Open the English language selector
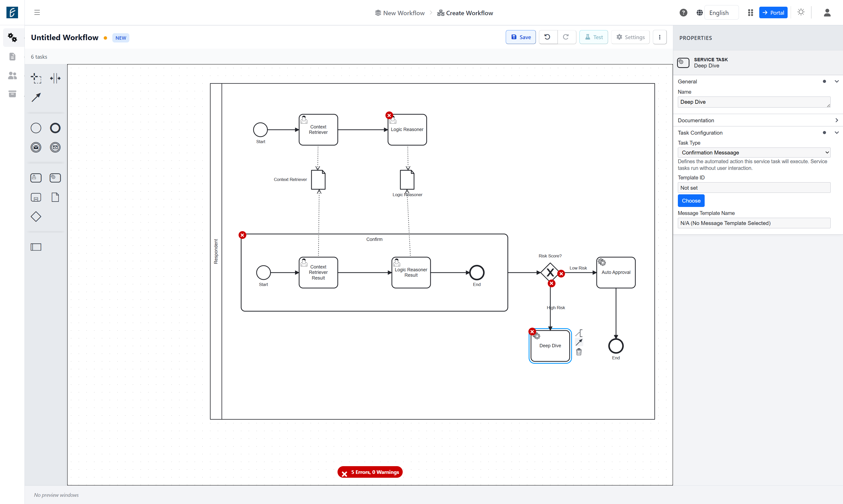This screenshot has width=843, height=504. point(721,13)
